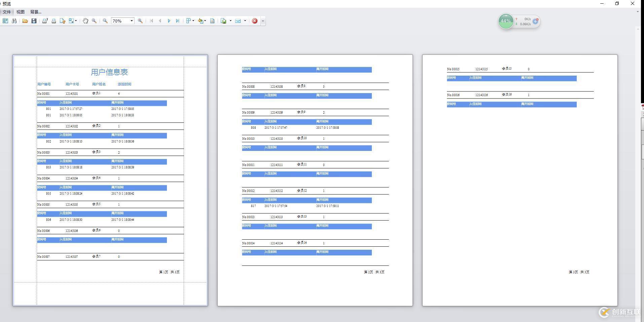Screen dimensions: 644x322
Task: Open a saved report file (folder icon)
Action: [25, 21]
